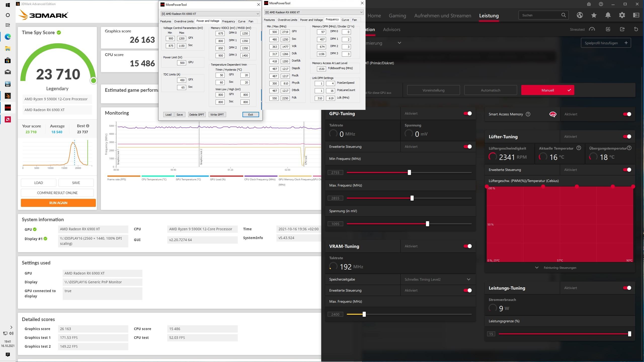644x362 pixels.
Task: Disable the GPU-Tuning toggle
Action: (x=468, y=113)
